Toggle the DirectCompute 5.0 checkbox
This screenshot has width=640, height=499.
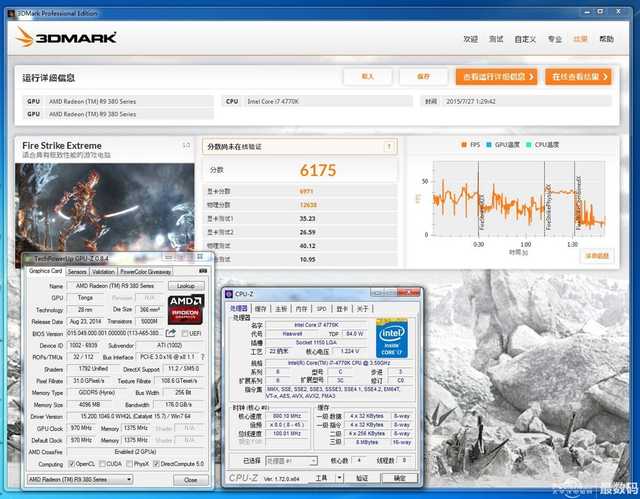[156, 464]
